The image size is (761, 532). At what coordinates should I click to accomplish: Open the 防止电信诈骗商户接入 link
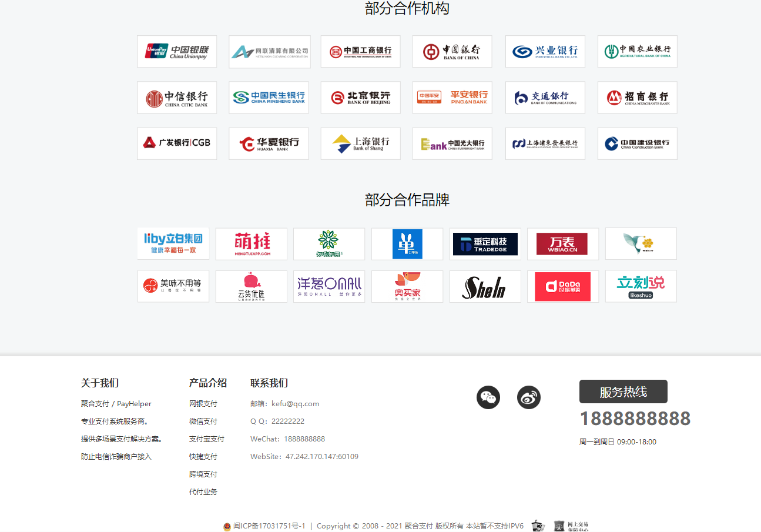coord(116,457)
